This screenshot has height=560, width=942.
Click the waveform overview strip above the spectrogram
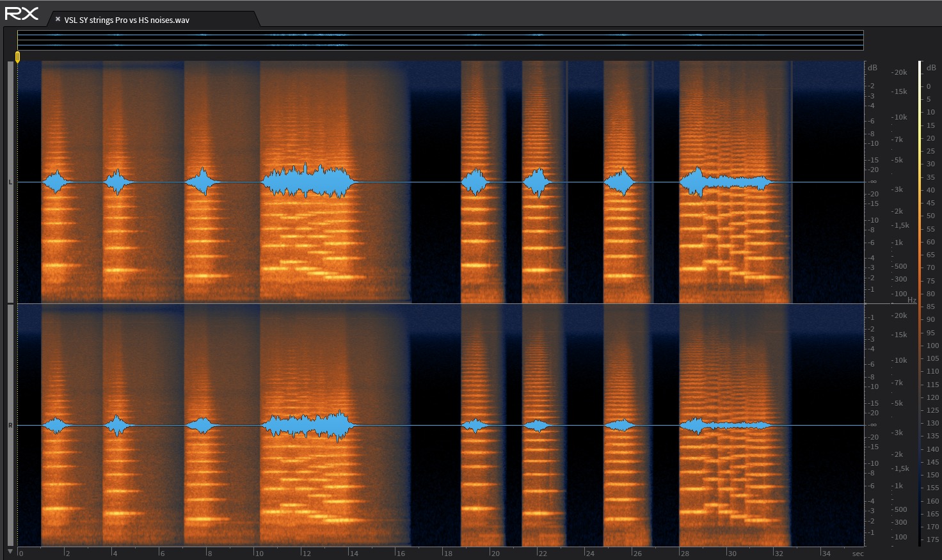click(440, 40)
